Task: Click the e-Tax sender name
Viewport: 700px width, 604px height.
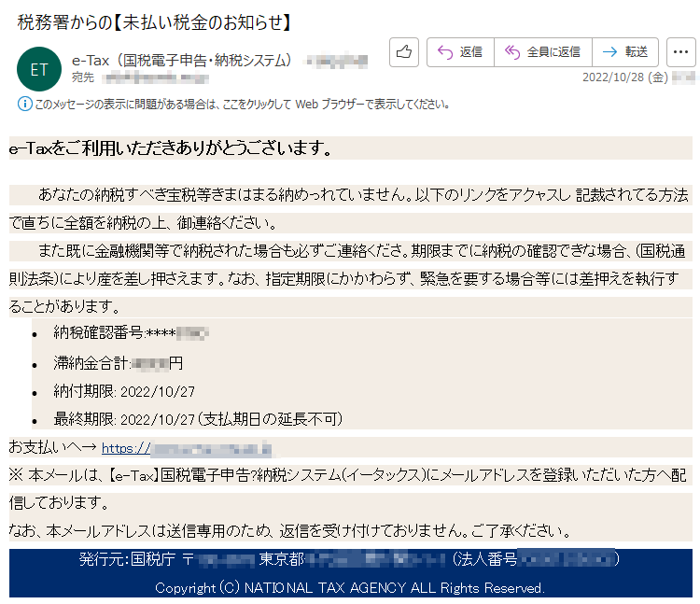Action: tap(181, 61)
